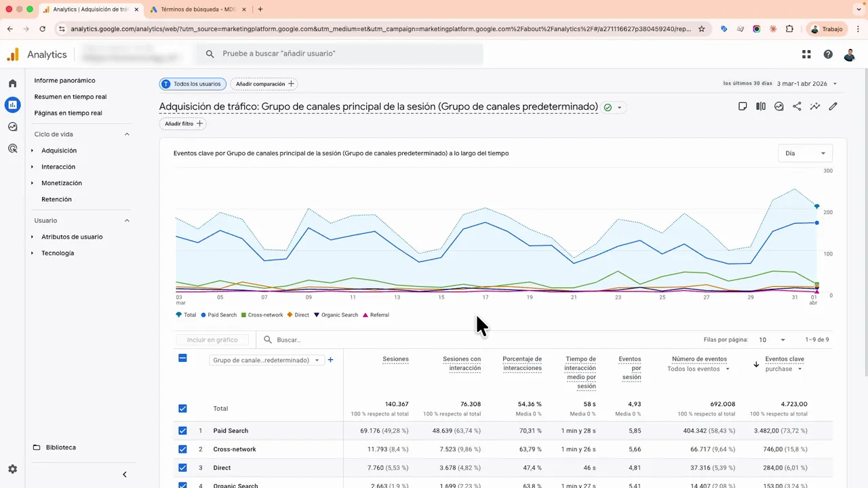Viewport: 868px width, 488px height.
Task: Open the Analytics Home icon in sidebar
Action: 12,83
